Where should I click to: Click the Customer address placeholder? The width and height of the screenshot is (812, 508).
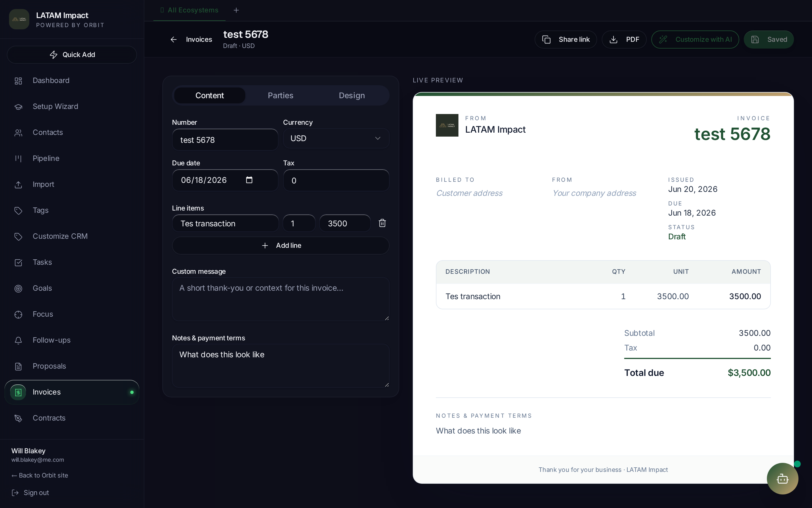coord(469,193)
